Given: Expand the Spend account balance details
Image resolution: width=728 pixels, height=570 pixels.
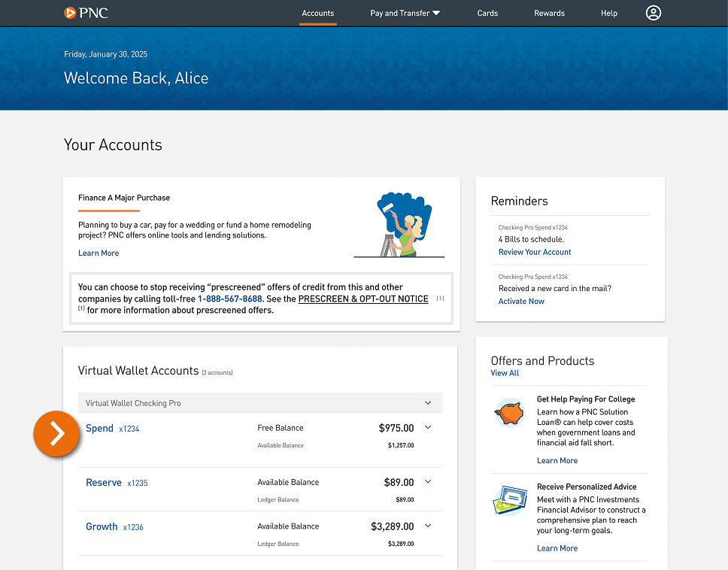Looking at the screenshot, I should click(428, 427).
